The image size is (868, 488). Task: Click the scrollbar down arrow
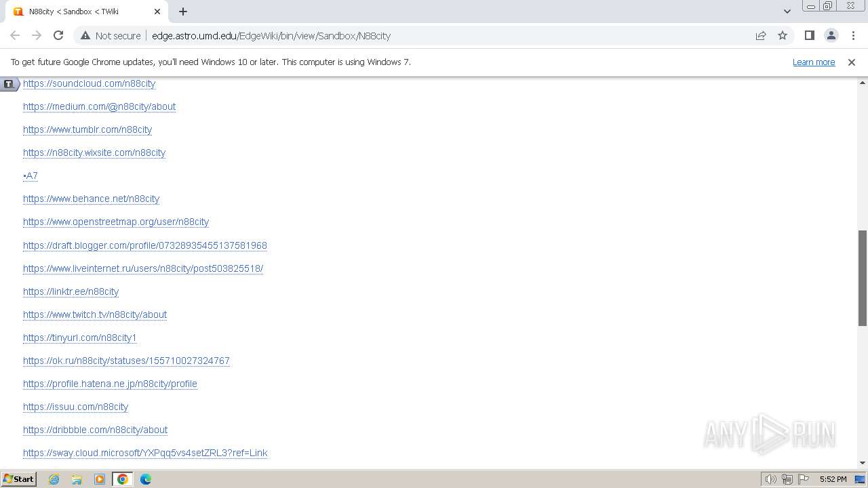[x=863, y=463]
